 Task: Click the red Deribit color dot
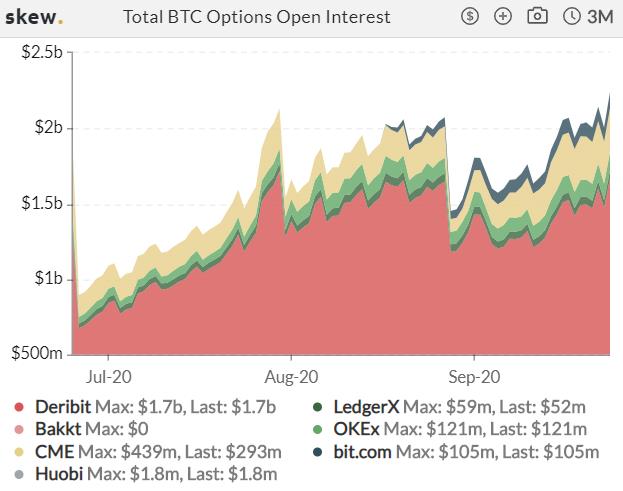coord(19,407)
